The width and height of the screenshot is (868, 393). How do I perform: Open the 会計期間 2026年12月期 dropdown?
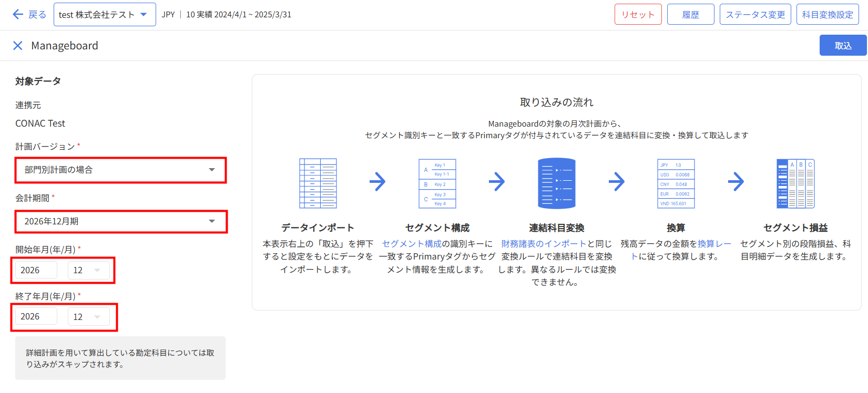120,221
